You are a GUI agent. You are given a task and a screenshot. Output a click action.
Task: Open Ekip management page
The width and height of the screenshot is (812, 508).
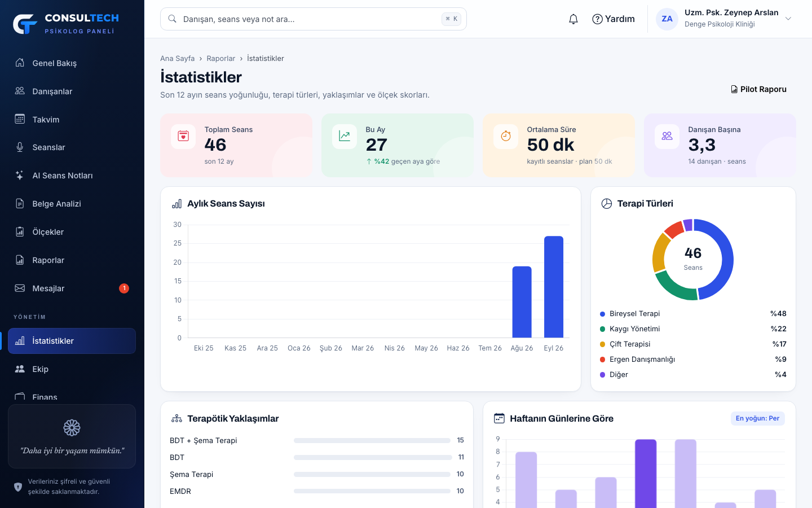(x=72, y=369)
